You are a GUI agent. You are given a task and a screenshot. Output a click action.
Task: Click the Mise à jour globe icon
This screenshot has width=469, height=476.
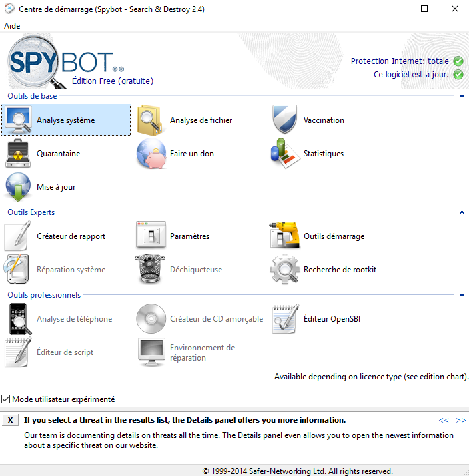[x=18, y=187]
